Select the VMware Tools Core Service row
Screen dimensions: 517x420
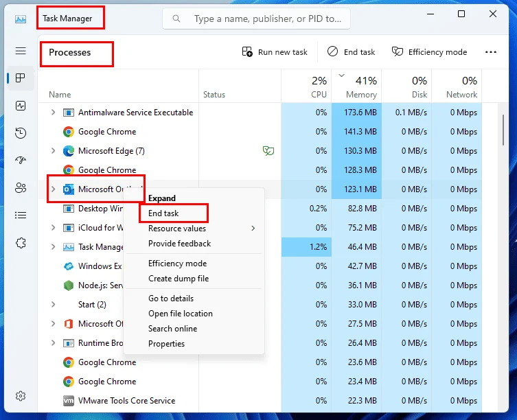point(260,401)
